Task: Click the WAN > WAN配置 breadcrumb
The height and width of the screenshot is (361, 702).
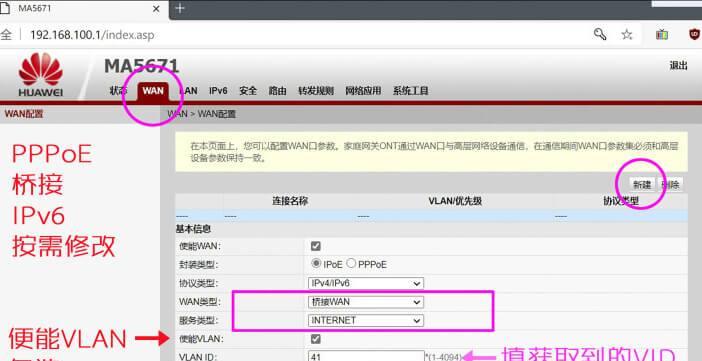Action: coord(201,114)
